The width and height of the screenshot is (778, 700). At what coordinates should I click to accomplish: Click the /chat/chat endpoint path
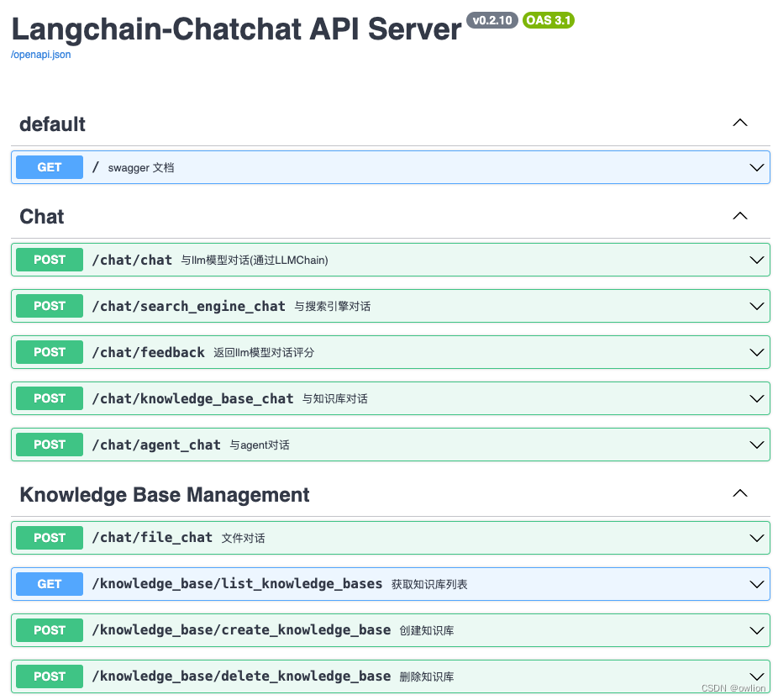click(132, 260)
